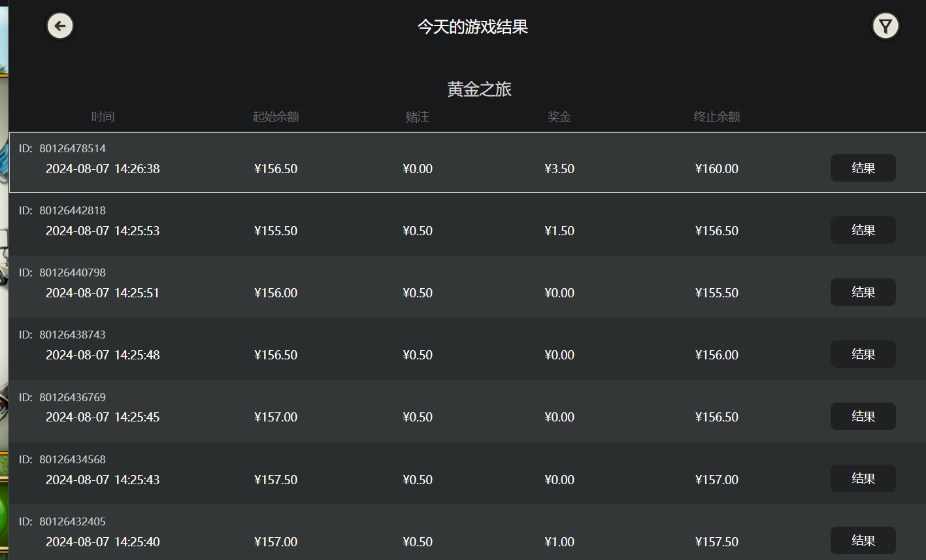Click the 黄金之旅 game title
Screen dimensions: 926x560
(479, 89)
